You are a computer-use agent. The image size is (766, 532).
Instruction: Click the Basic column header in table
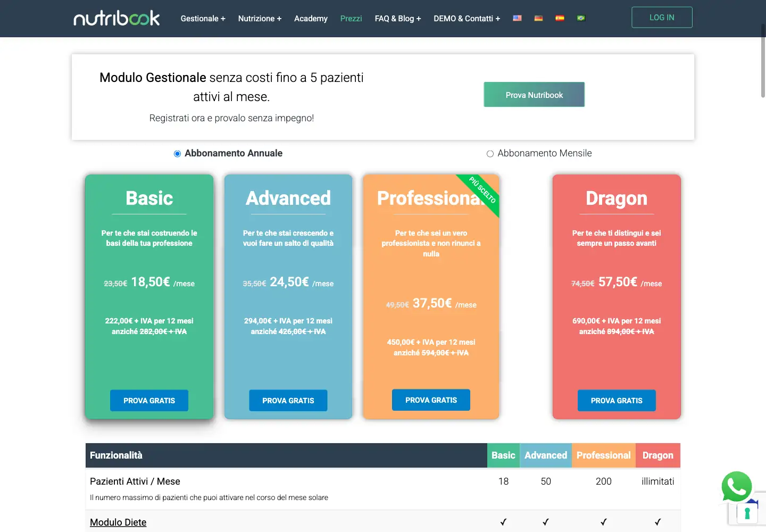coord(503,455)
